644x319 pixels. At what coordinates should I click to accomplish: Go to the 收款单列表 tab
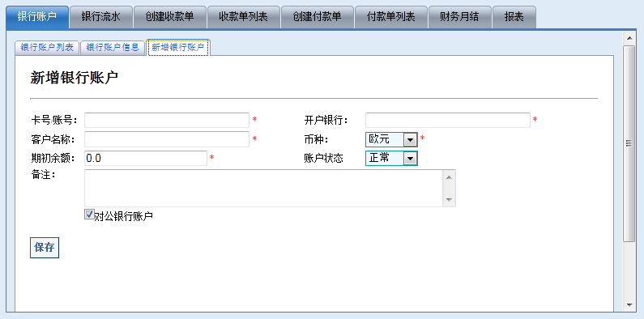point(244,17)
